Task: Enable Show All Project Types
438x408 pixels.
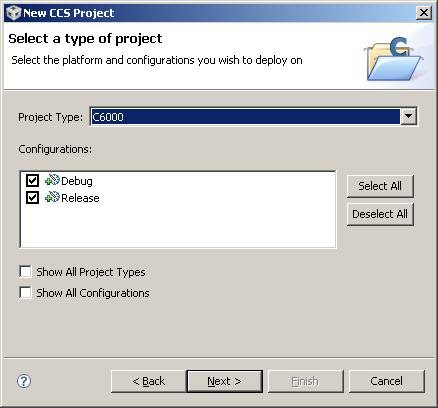Action: pos(25,272)
